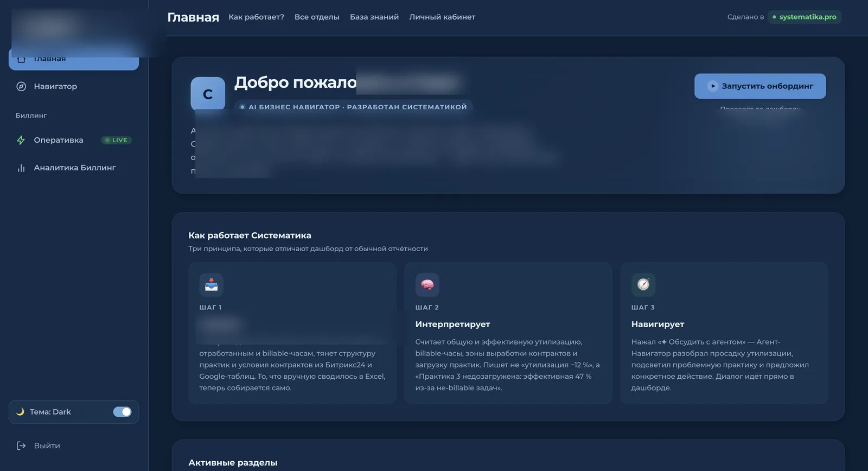
Task: Click the AI Бизнес Навигатор badge
Action: (354, 107)
